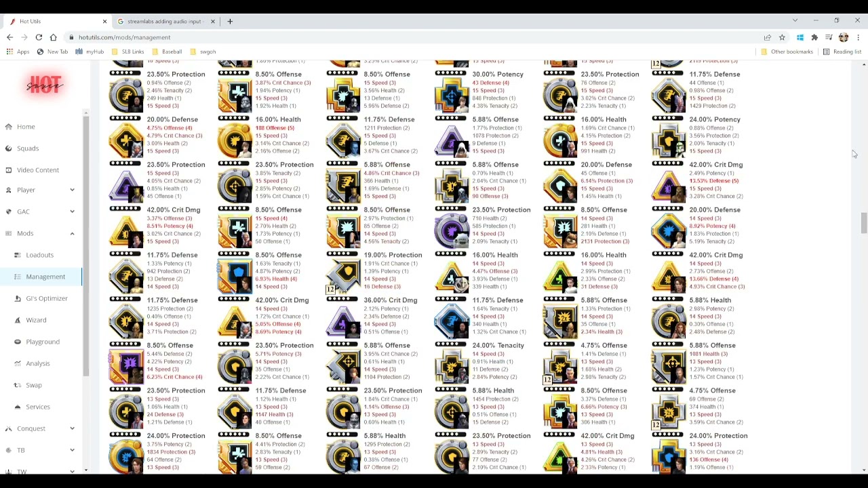Collapse the Mods sidebar section

click(41, 233)
